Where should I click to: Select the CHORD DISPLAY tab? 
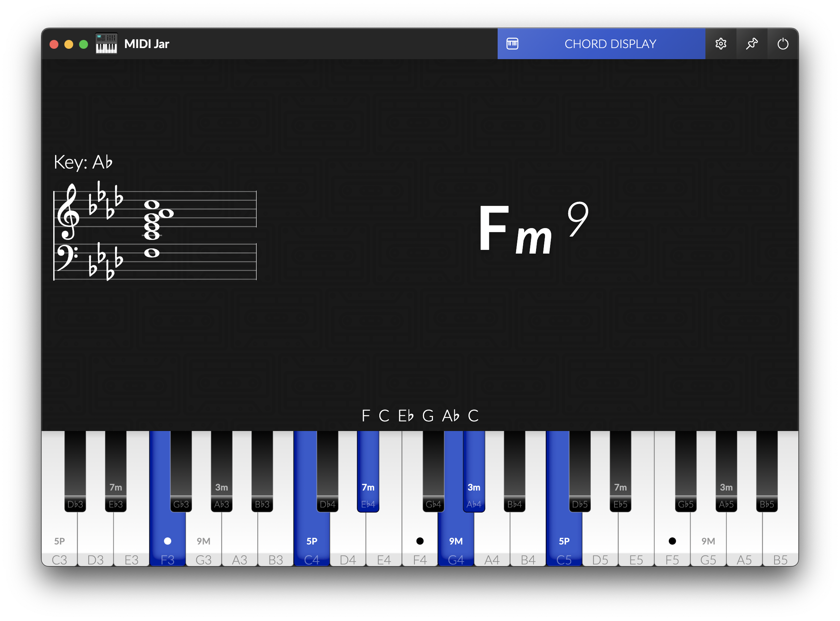click(x=610, y=44)
